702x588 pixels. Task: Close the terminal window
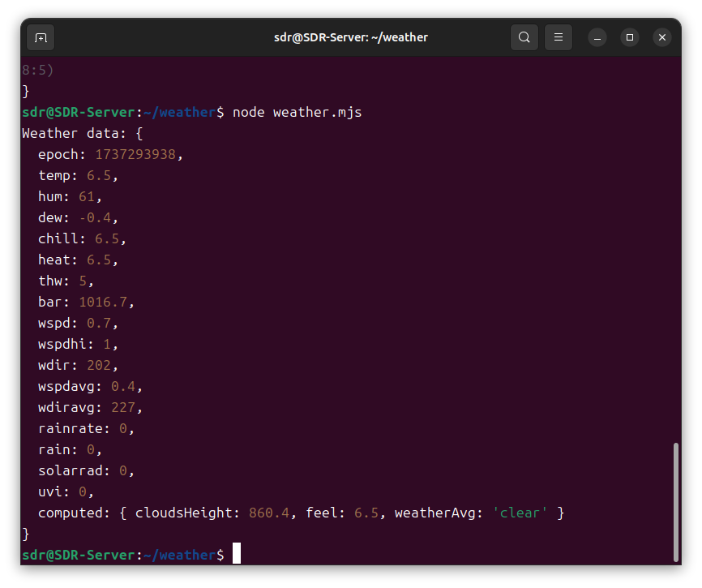point(662,37)
